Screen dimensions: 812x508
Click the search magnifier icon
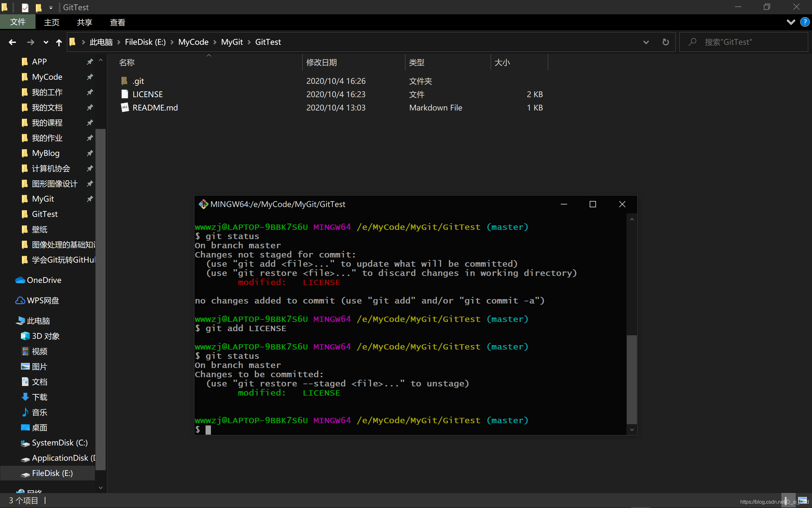coord(692,42)
